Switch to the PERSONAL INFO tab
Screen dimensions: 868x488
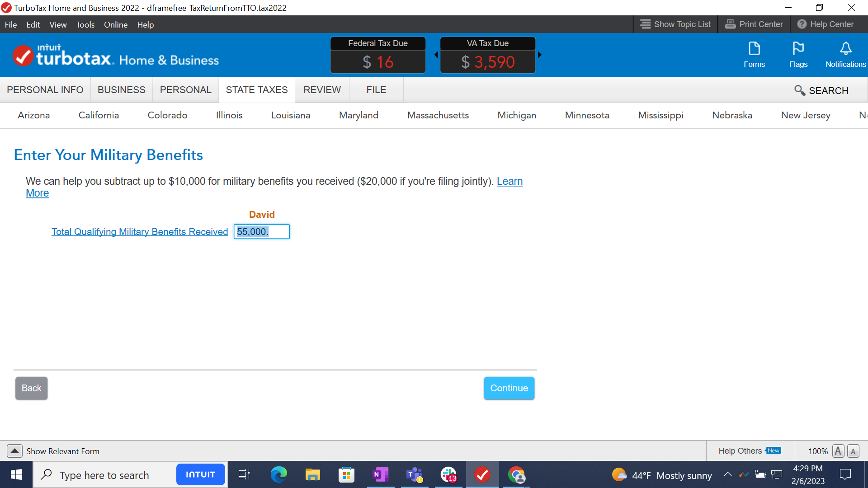coord(45,90)
